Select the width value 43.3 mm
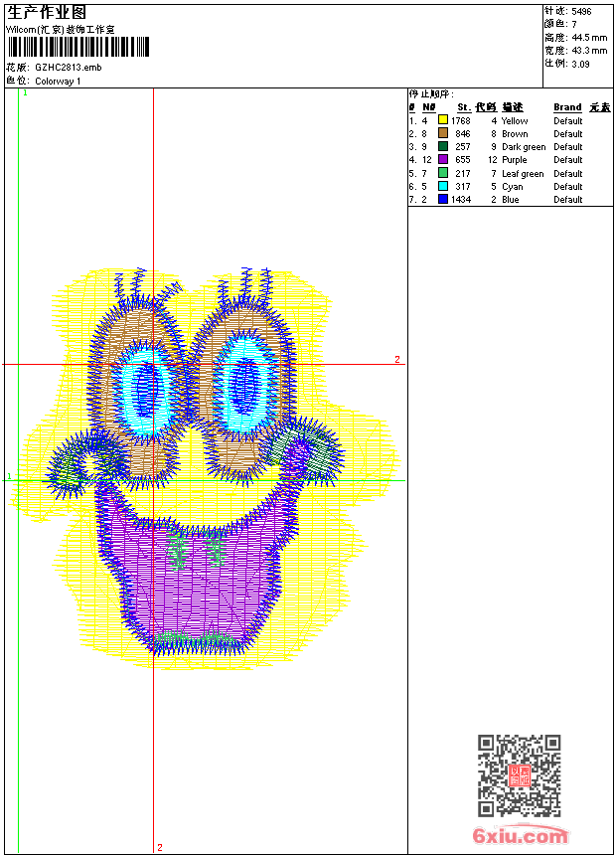 pyautogui.click(x=589, y=51)
